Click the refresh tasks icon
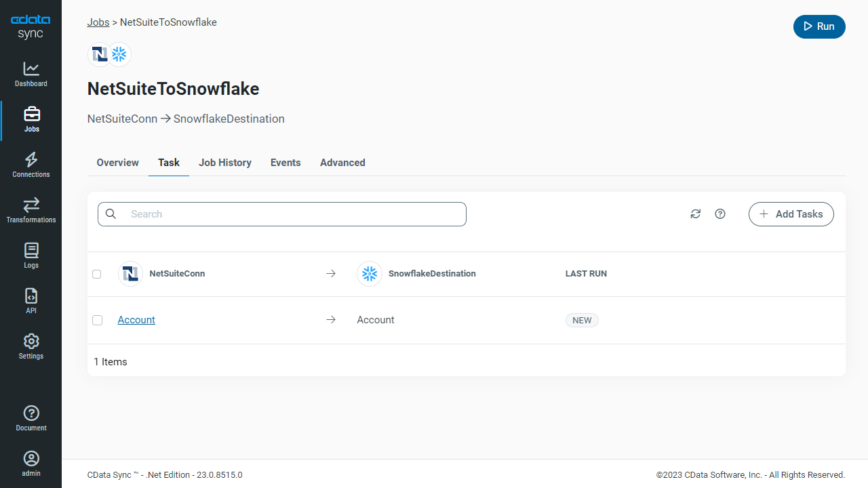The width and height of the screenshot is (868, 488). 695,214
